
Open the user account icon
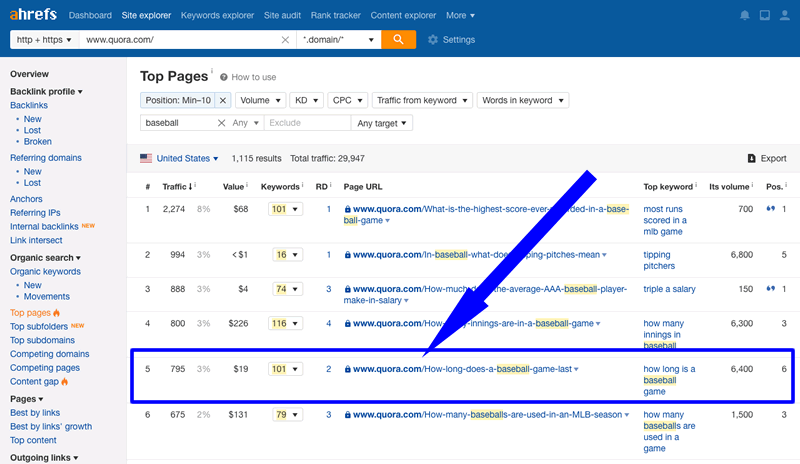(x=785, y=15)
